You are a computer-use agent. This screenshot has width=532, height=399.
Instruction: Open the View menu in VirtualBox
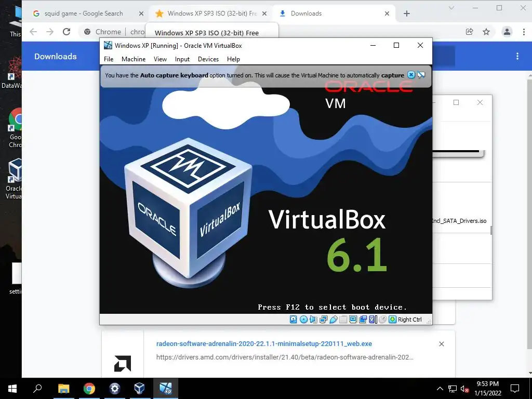point(160,59)
